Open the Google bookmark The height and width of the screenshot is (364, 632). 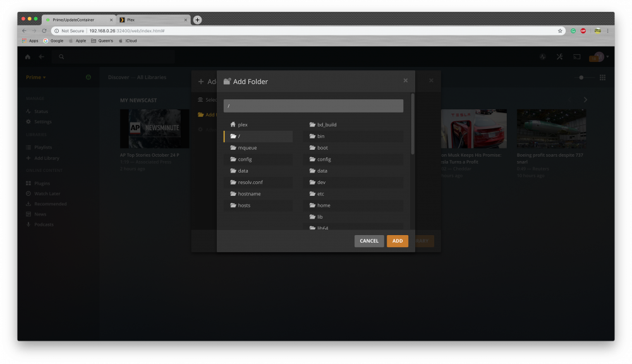point(54,40)
